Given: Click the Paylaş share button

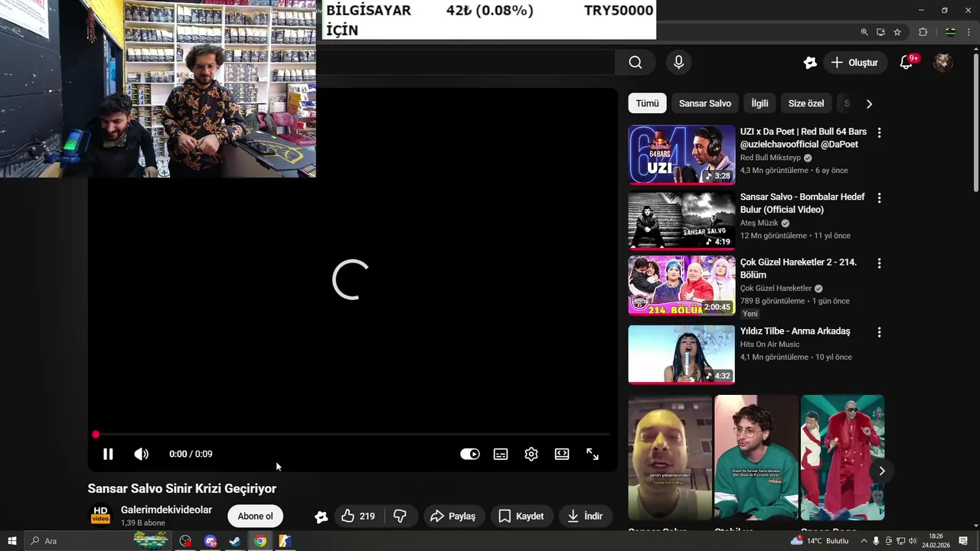Looking at the screenshot, I should pos(453,516).
